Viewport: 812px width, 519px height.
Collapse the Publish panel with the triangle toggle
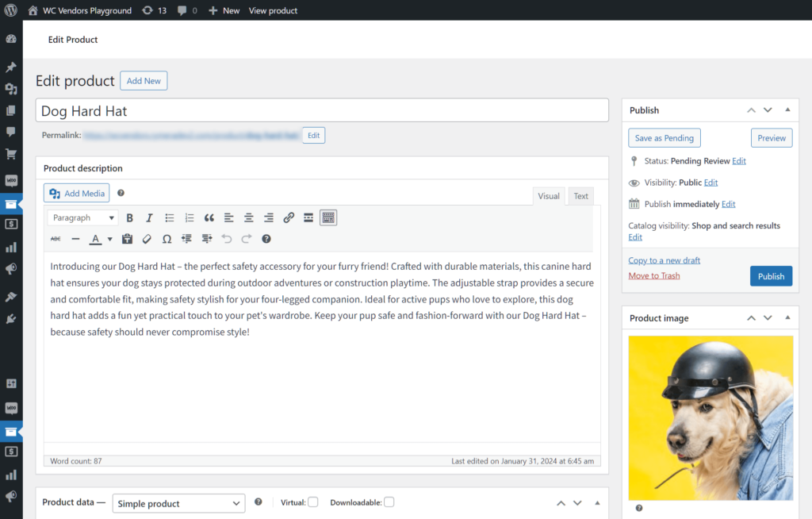[x=787, y=110]
